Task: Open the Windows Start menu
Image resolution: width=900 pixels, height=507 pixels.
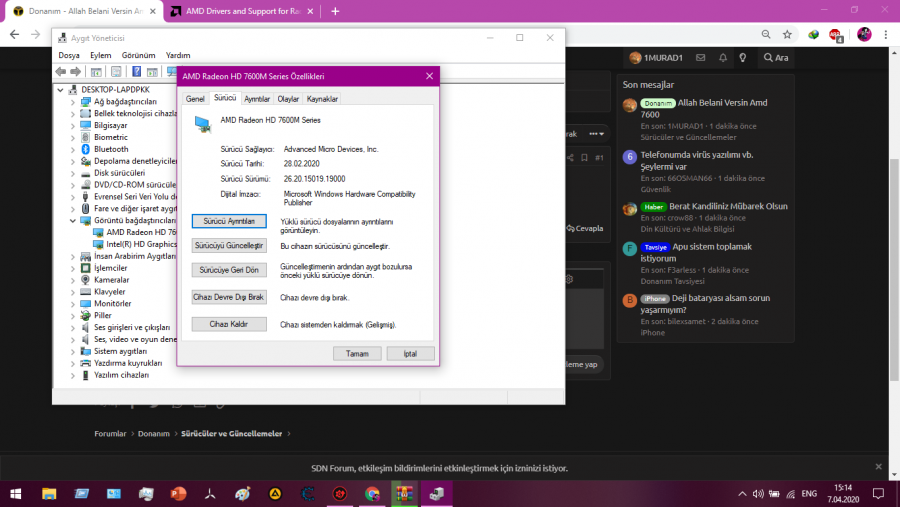Action: click(x=15, y=494)
